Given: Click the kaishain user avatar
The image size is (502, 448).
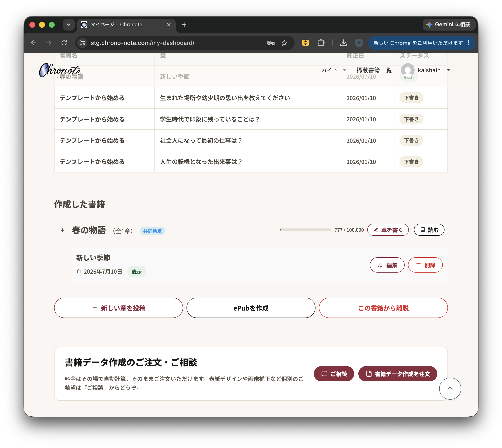Looking at the screenshot, I should (408, 70).
